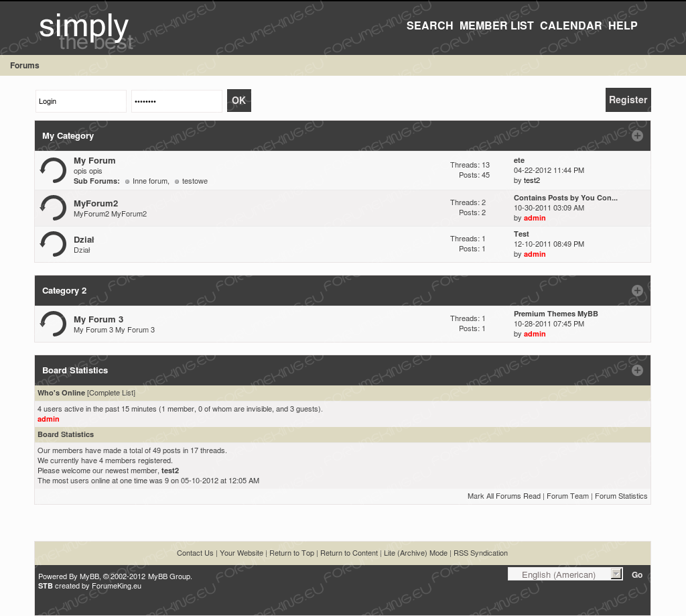The image size is (686, 616).
Task: Click the My Forum 3 status icon
Action: tap(53, 324)
